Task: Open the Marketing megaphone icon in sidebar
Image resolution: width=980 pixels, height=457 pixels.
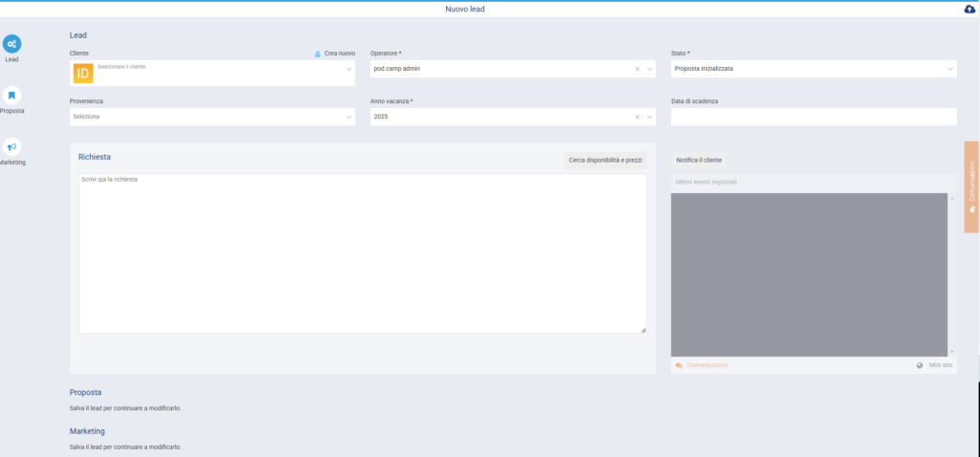Action: (x=12, y=147)
